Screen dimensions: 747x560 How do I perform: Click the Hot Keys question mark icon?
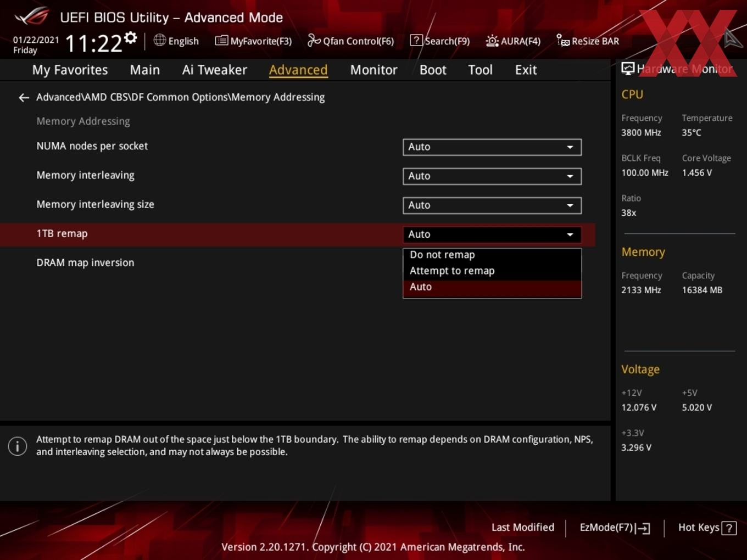(729, 528)
